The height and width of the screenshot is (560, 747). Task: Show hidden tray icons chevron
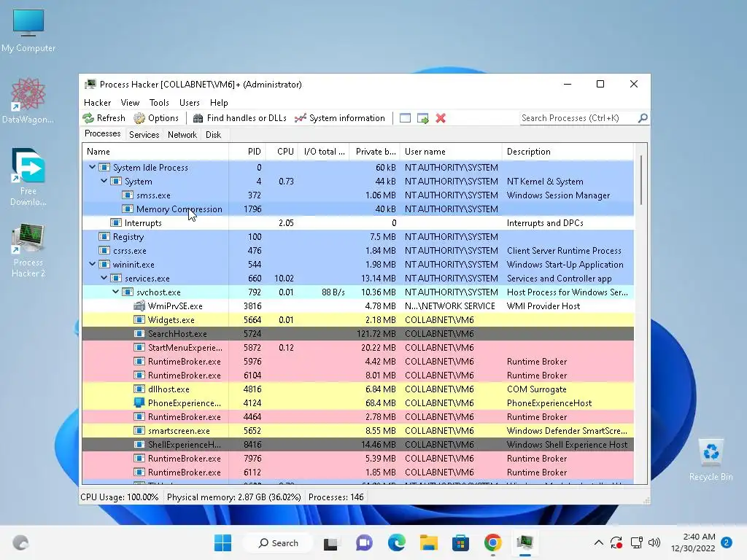point(599,542)
